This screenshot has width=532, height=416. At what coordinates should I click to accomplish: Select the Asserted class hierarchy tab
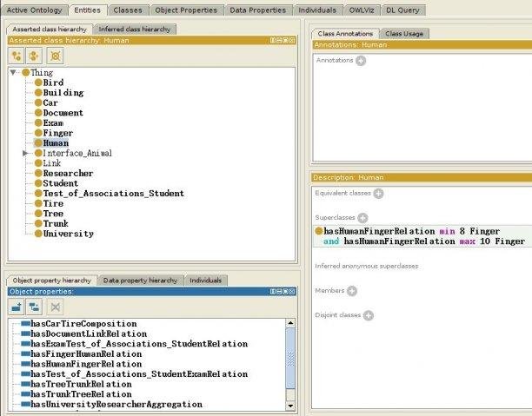click(x=50, y=30)
